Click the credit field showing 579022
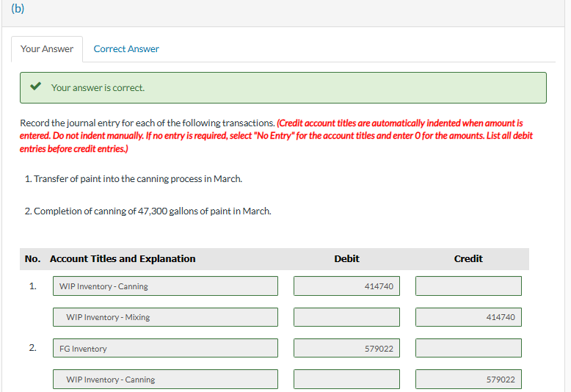571x392 pixels. click(x=468, y=380)
